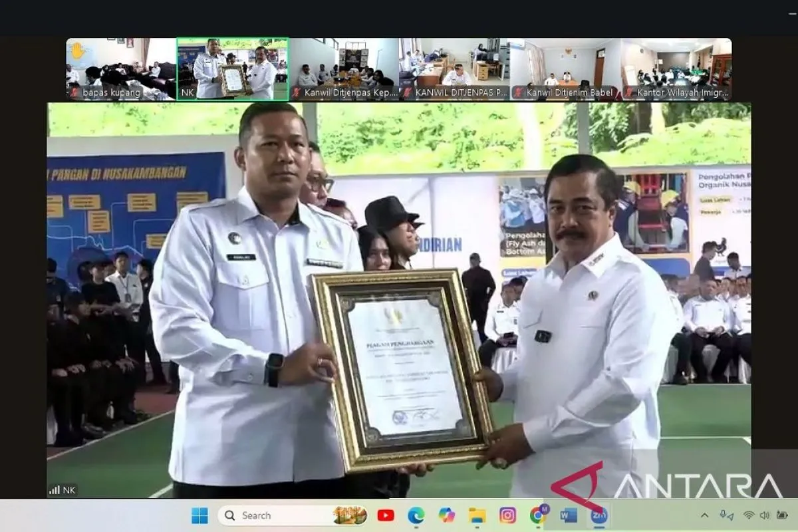The width and height of the screenshot is (798, 532).
Task: Launch Instagram from the taskbar
Action: click(x=507, y=515)
